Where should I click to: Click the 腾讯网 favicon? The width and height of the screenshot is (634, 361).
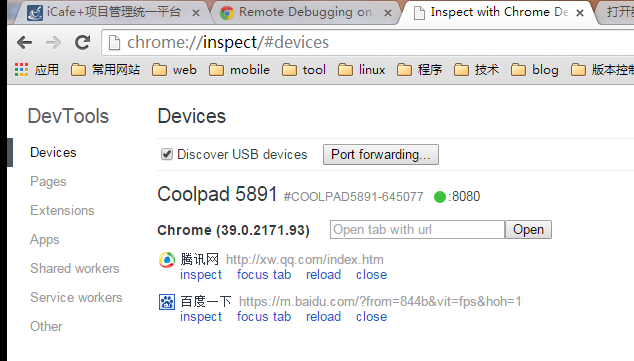167,260
